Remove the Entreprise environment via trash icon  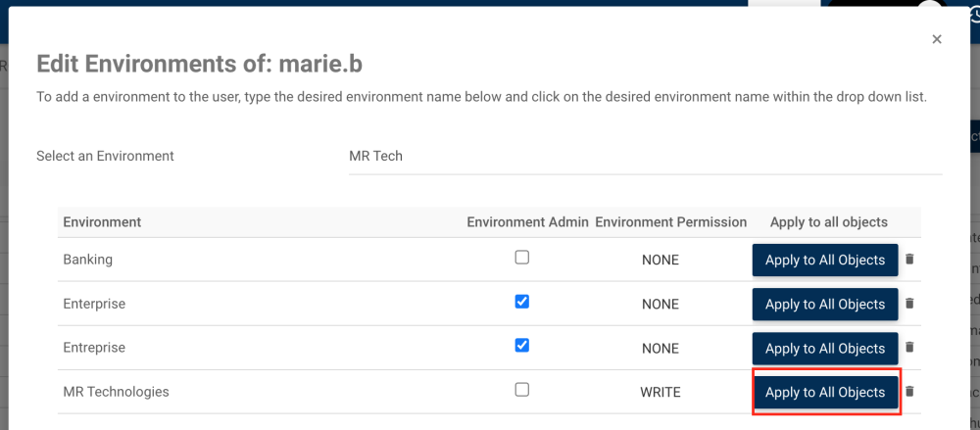(x=909, y=348)
